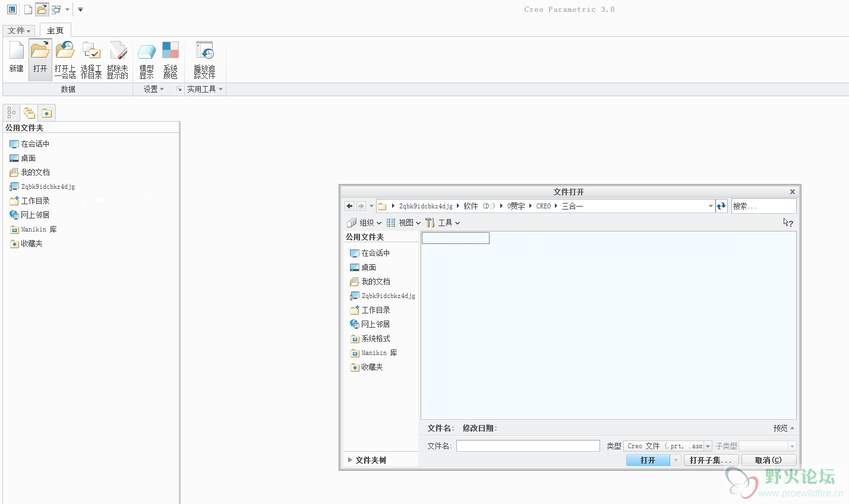The width and height of the screenshot is (849, 504).
Task: Open 系统颜色 system colors
Action: point(171,59)
